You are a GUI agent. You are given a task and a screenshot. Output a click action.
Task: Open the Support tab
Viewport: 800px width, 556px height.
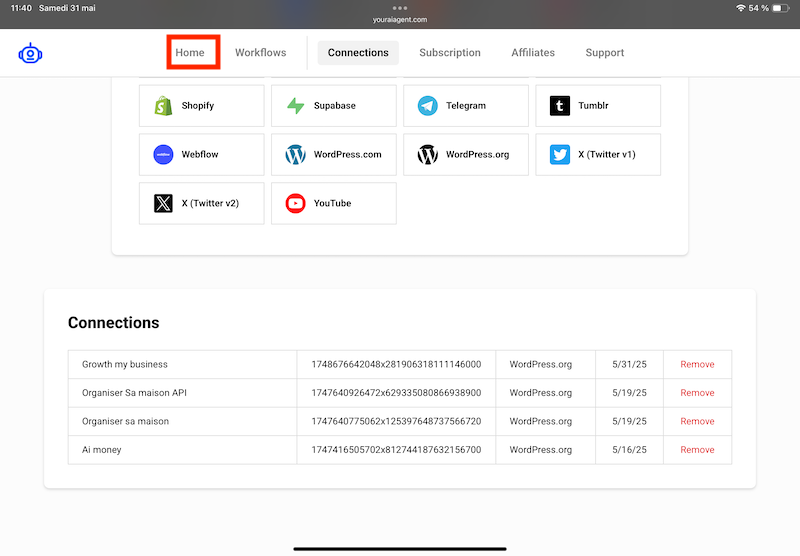pos(605,53)
